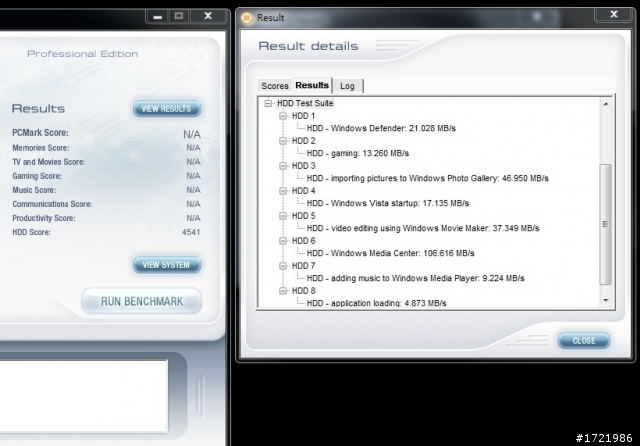Collapse the HDD 5 node
The image size is (640, 446).
(x=283, y=215)
